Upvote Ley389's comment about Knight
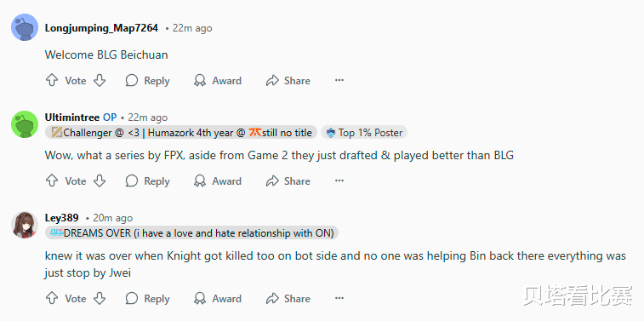Screen dimensions: 644x321 (x=51, y=298)
